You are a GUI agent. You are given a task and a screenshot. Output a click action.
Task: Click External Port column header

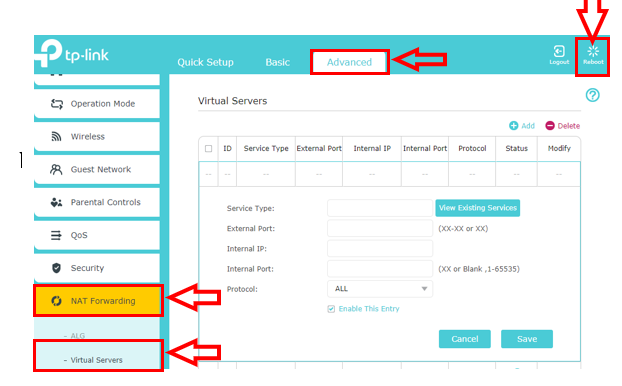(319, 149)
